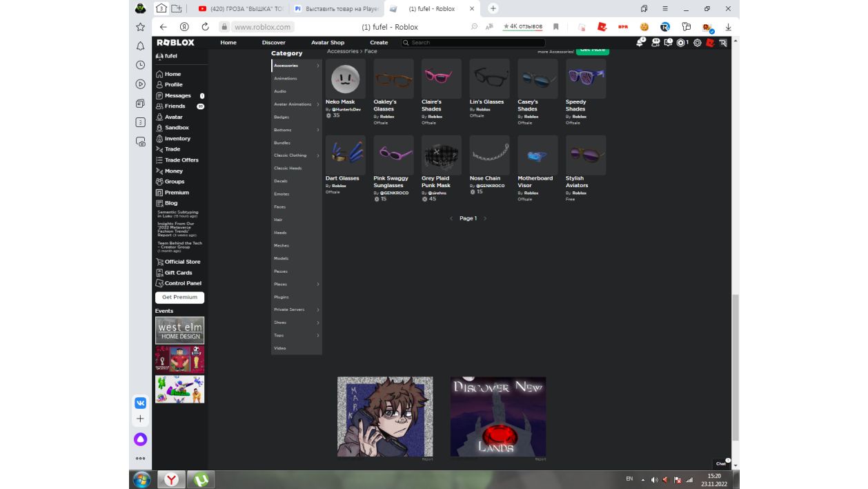Go to the next page arrow
Image resolution: width=868 pixels, height=489 pixels.
click(485, 218)
